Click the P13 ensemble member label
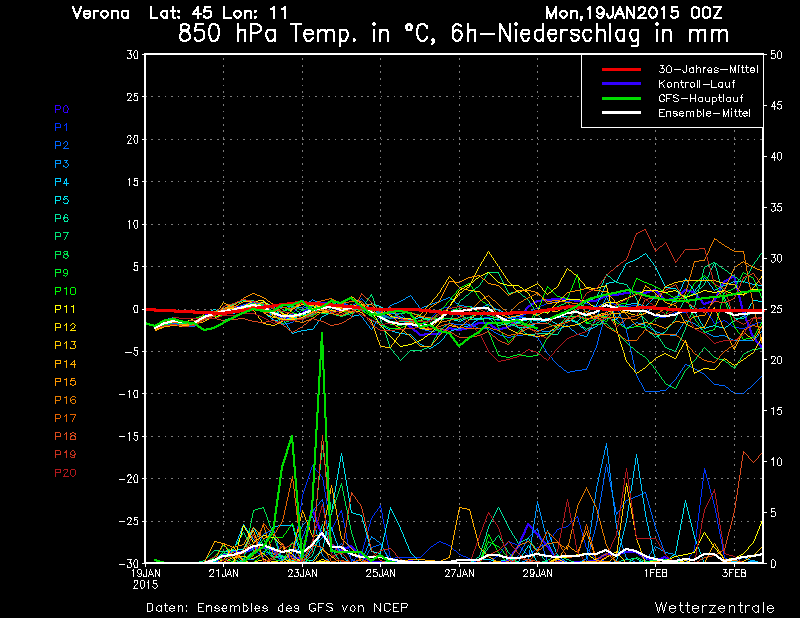Image resolution: width=800 pixels, height=618 pixels. [x=65, y=345]
